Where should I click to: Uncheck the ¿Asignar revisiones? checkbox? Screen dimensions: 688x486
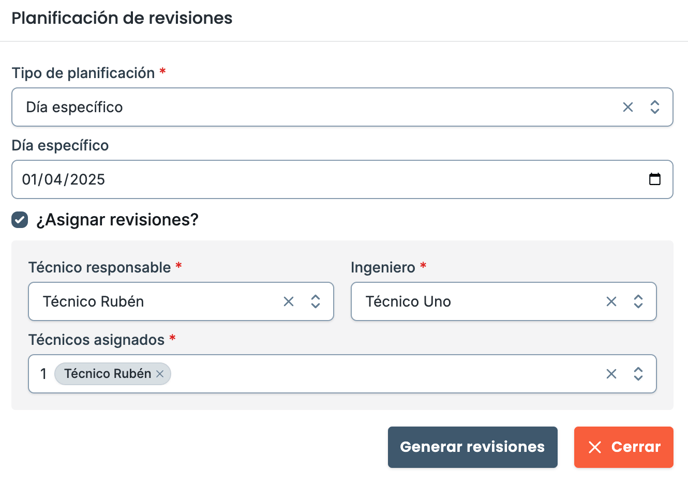pos(20,220)
